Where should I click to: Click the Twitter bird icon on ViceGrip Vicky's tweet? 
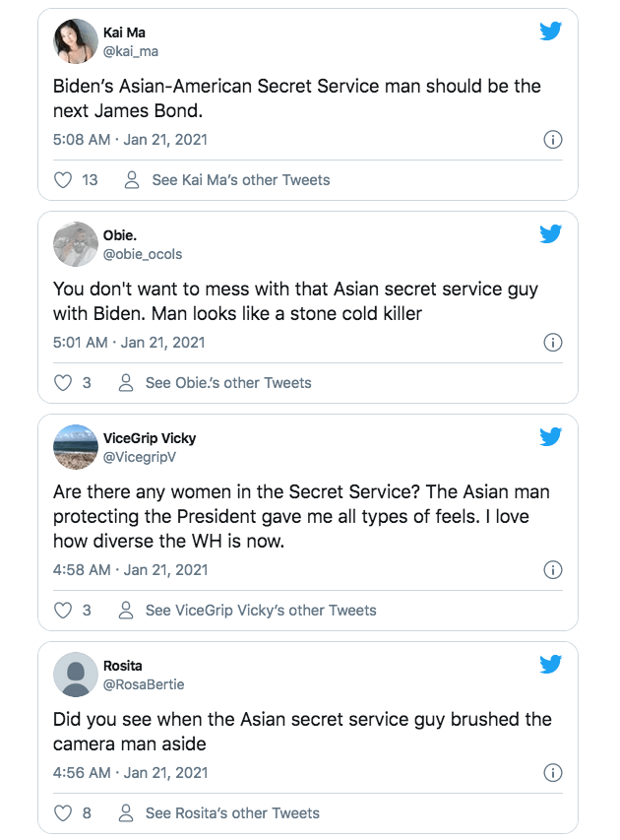550,436
